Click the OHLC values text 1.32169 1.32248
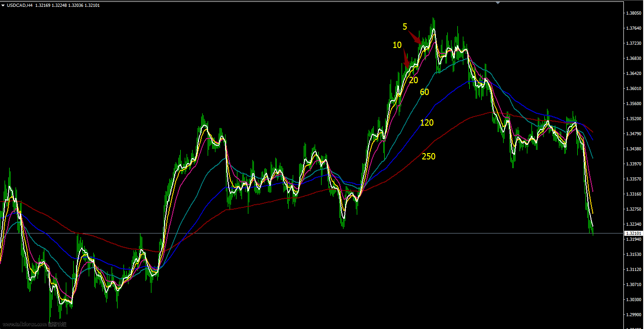Viewport: 644px width, 329px height. pyautogui.click(x=50, y=5)
